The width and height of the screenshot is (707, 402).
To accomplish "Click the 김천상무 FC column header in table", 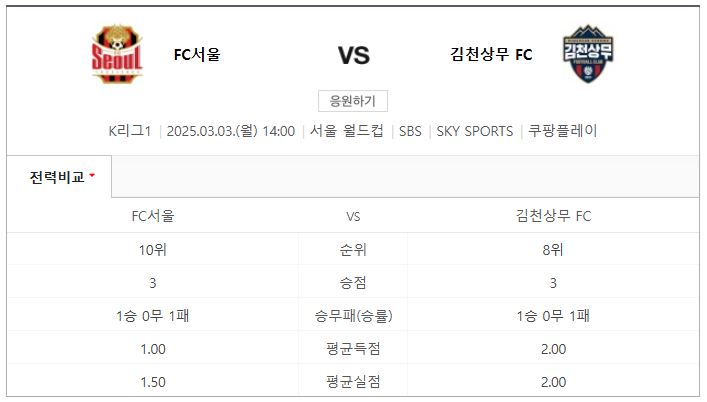I will pos(553,216).
